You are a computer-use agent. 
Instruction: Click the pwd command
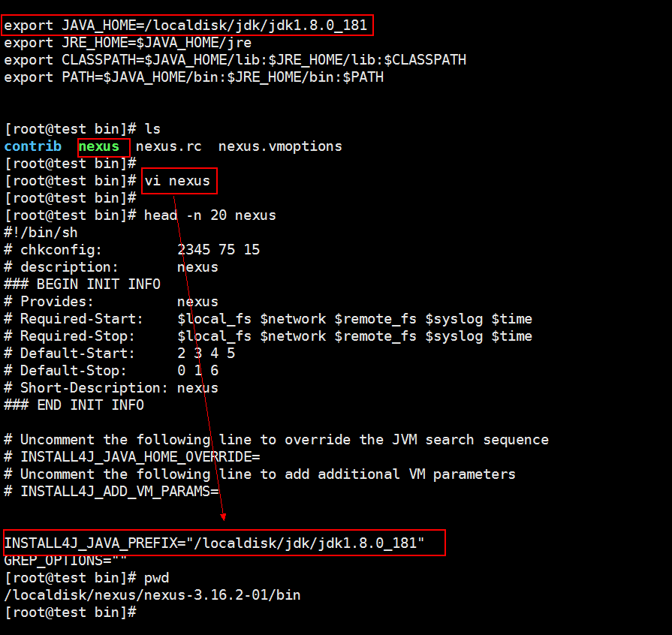(x=156, y=578)
